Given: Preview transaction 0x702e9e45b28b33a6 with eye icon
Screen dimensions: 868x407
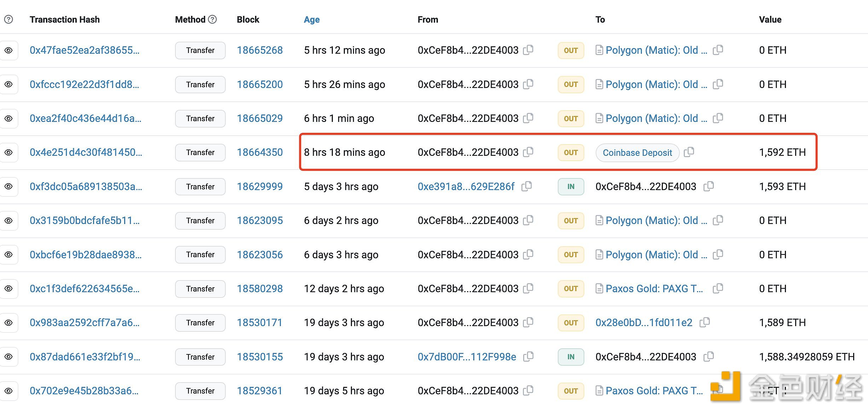Looking at the screenshot, I should (8, 391).
